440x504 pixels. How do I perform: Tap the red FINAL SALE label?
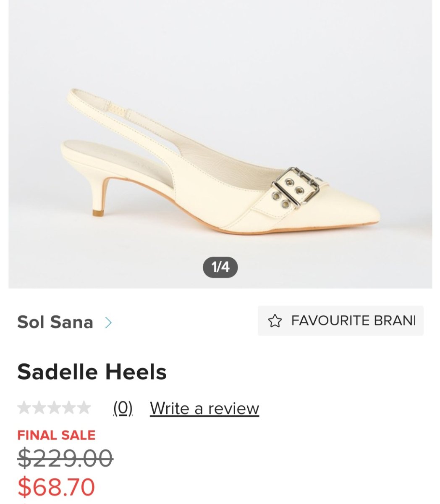pos(56,435)
